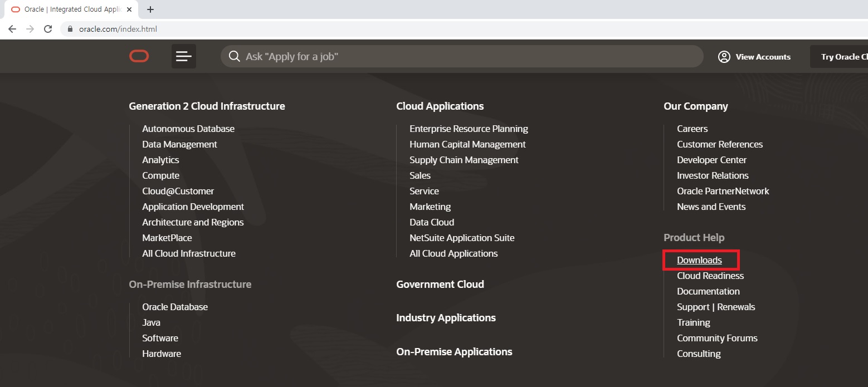Open Industry Applications section
The height and width of the screenshot is (387, 868).
pyautogui.click(x=446, y=318)
